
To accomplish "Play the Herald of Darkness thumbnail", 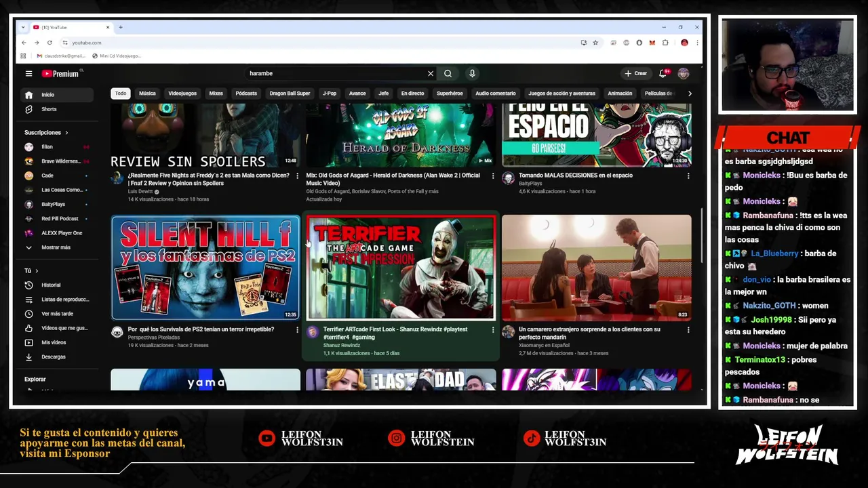I will pos(401,135).
